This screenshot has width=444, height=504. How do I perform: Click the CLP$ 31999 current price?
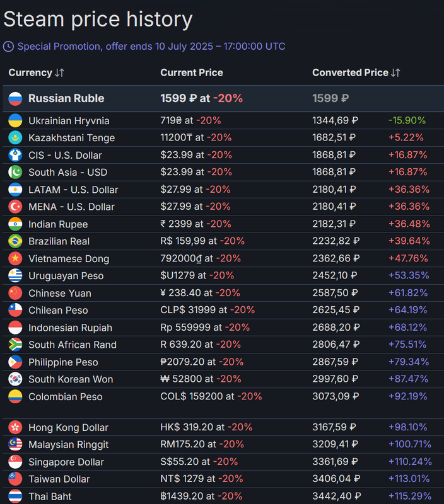click(x=207, y=310)
